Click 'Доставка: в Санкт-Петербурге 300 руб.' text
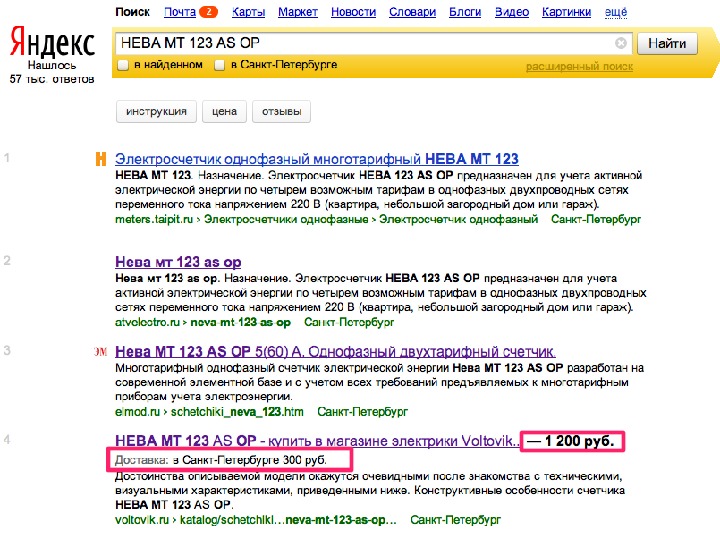The width and height of the screenshot is (720, 540). coord(221,460)
